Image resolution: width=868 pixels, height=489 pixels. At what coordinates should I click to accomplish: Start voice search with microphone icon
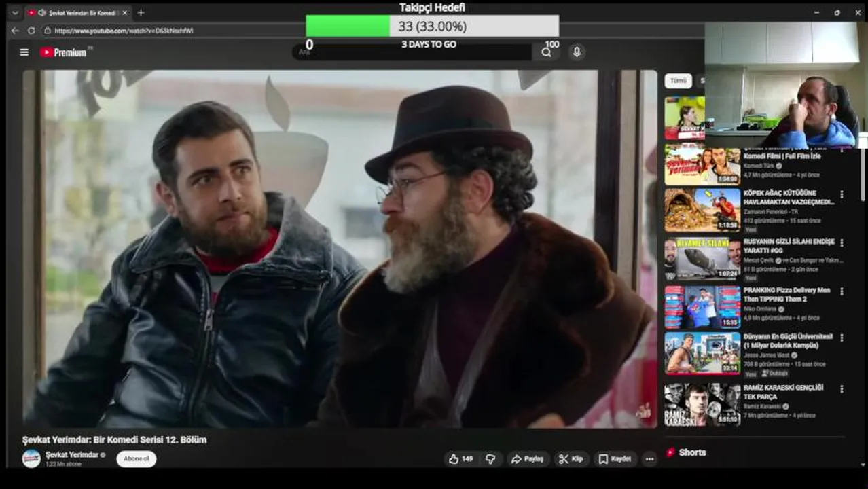[577, 52]
